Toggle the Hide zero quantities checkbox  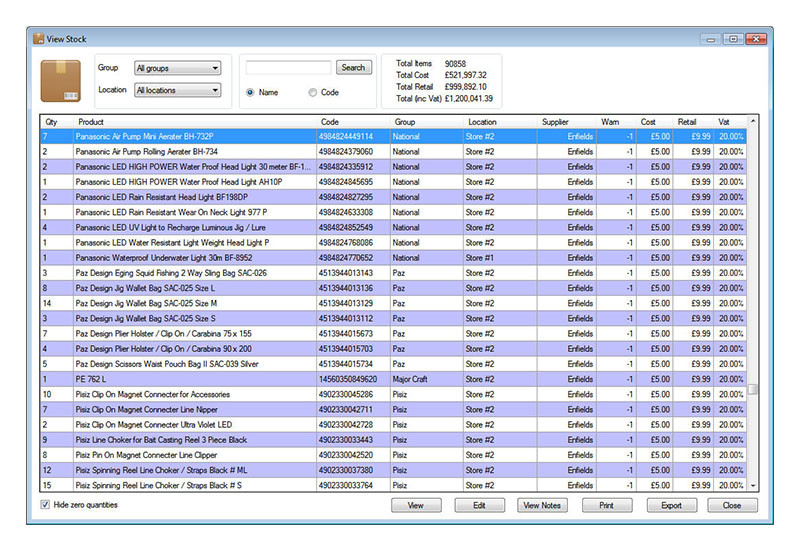[45, 505]
